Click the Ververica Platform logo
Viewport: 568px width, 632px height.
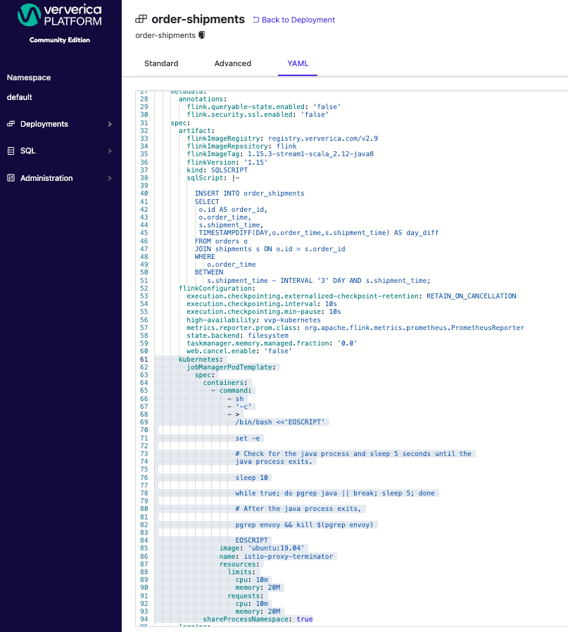[60, 15]
